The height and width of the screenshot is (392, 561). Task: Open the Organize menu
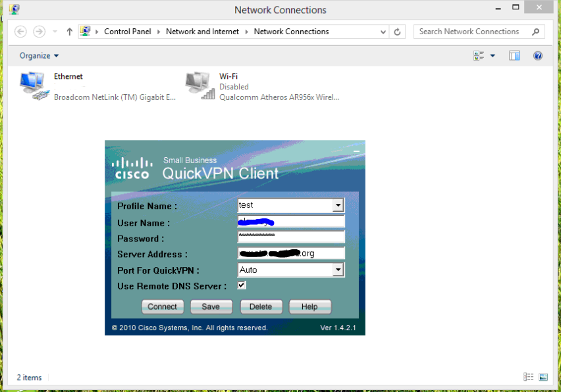pyautogui.click(x=39, y=56)
